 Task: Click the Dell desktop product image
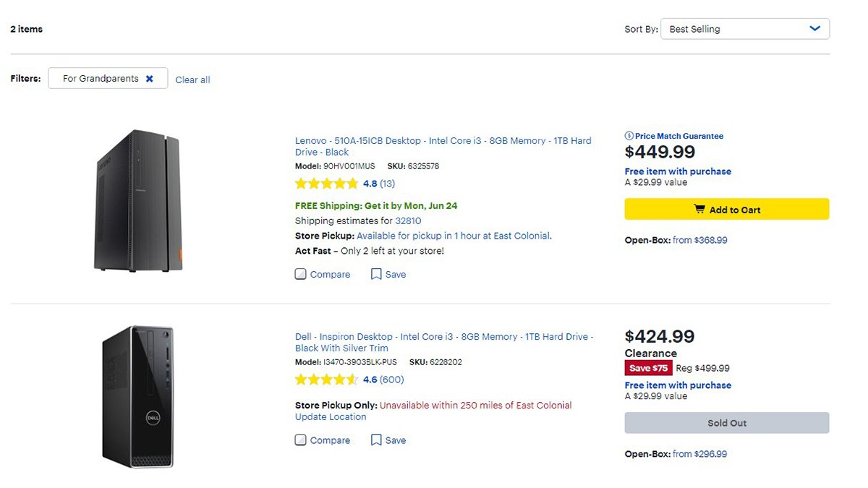(x=138, y=396)
